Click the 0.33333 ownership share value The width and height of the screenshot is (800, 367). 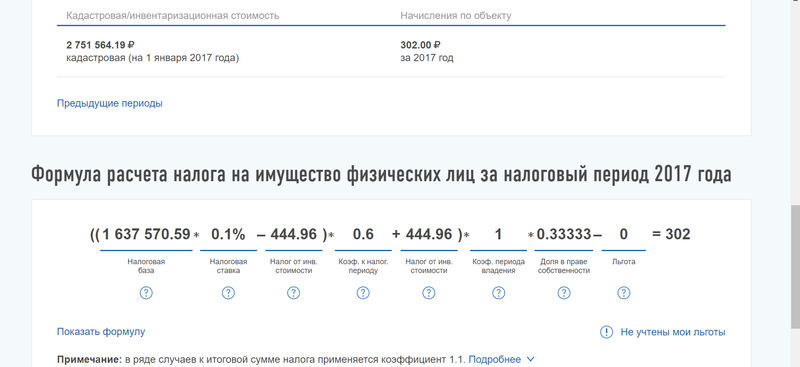[564, 234]
